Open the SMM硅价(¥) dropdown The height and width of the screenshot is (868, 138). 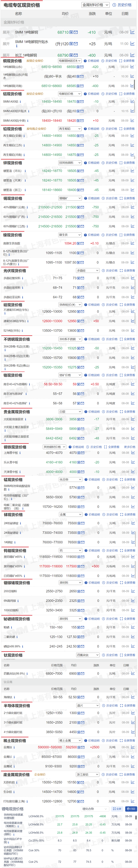tap(70, 305)
